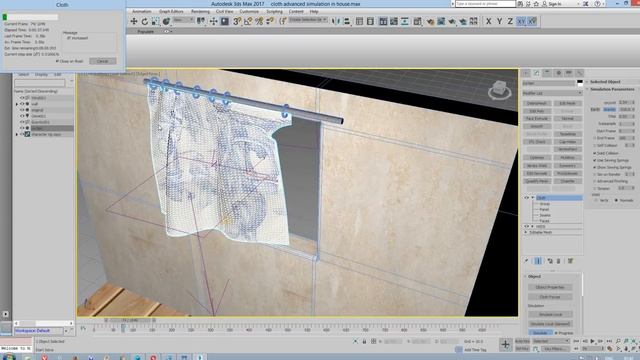Click the scene explorer search field

tap(40, 83)
